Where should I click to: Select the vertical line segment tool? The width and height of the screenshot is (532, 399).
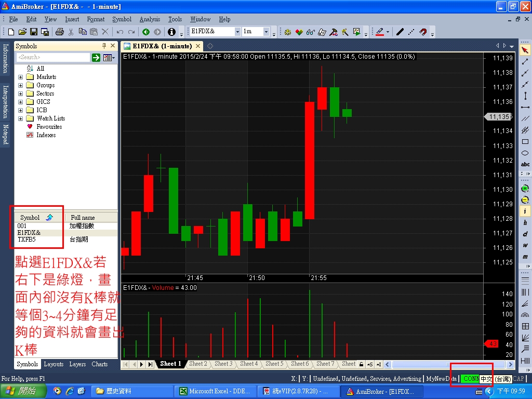coord(525,96)
